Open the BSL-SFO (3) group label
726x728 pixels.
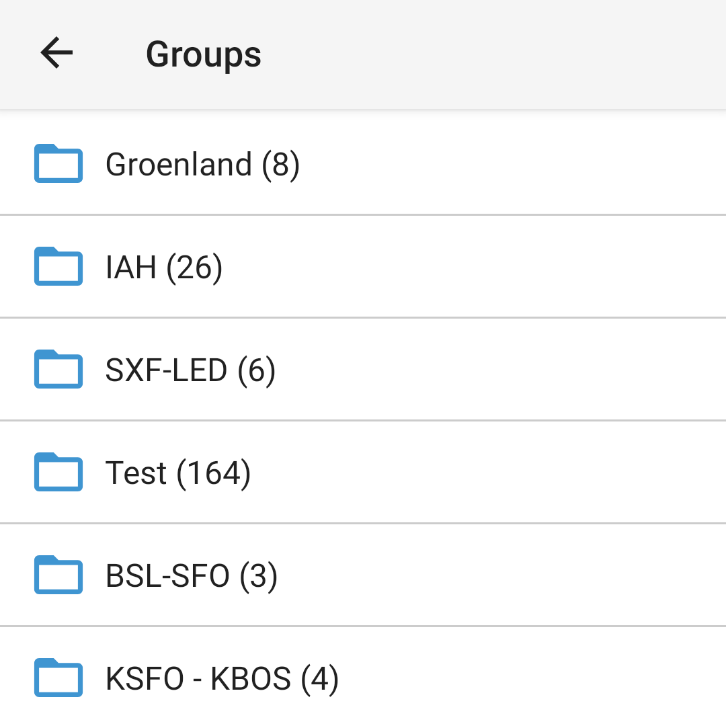point(192,576)
